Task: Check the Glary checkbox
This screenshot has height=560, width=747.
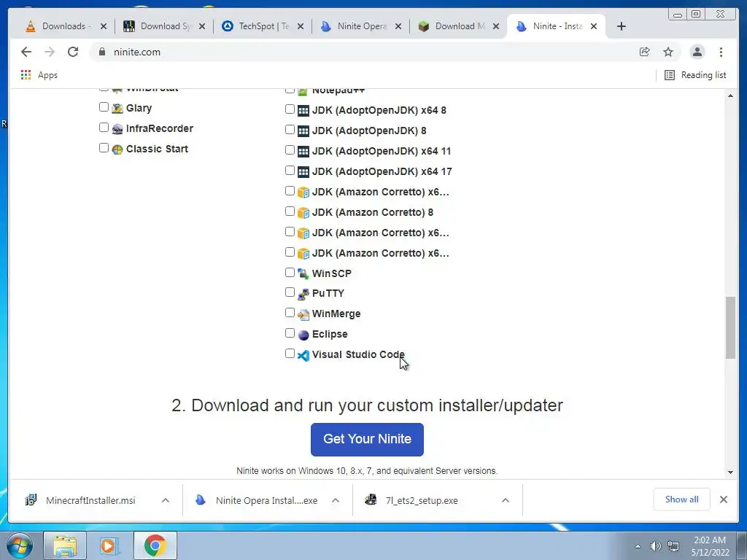Action: click(104, 106)
